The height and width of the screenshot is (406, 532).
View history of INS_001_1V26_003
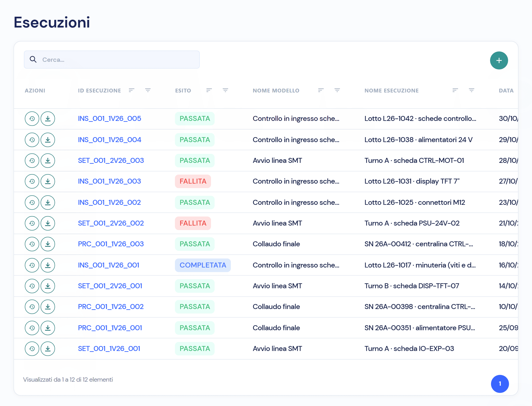click(32, 181)
